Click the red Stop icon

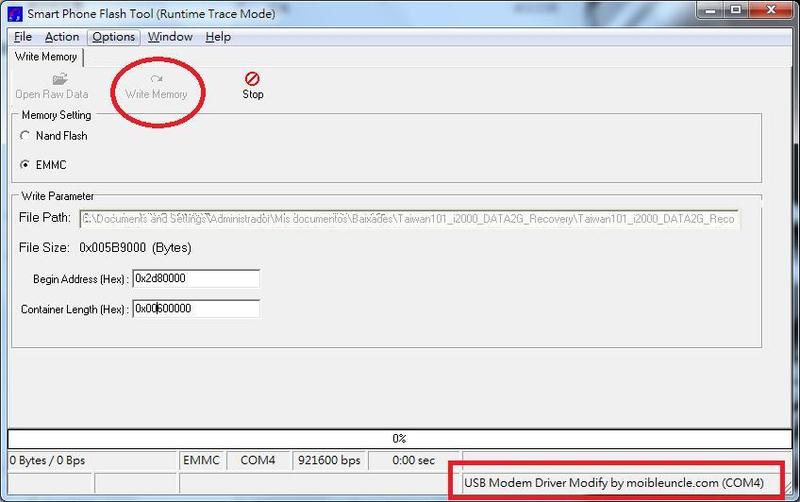[x=252, y=79]
